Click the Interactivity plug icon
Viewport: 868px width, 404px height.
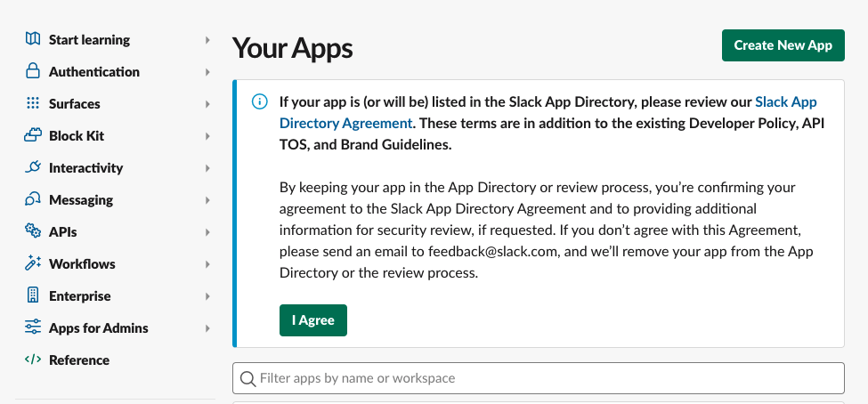33,167
